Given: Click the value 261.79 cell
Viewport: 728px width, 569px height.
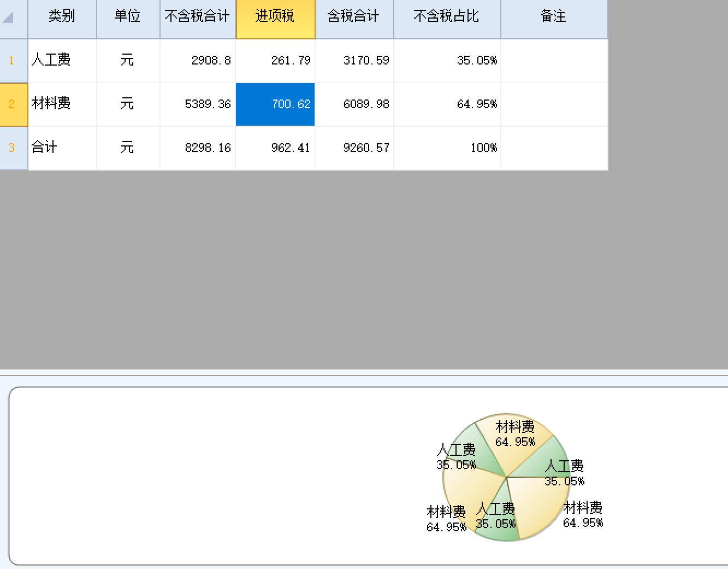Looking at the screenshot, I should click(275, 61).
